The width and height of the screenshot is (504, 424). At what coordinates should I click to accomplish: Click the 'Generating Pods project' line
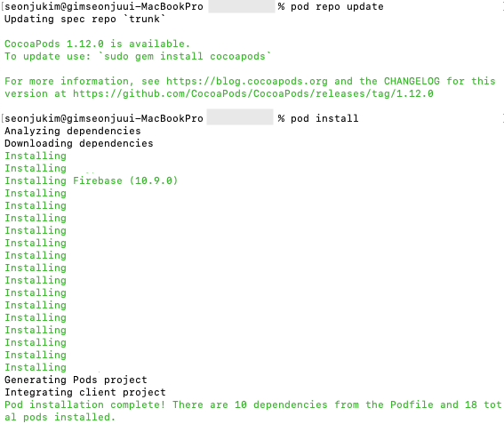coord(76,380)
